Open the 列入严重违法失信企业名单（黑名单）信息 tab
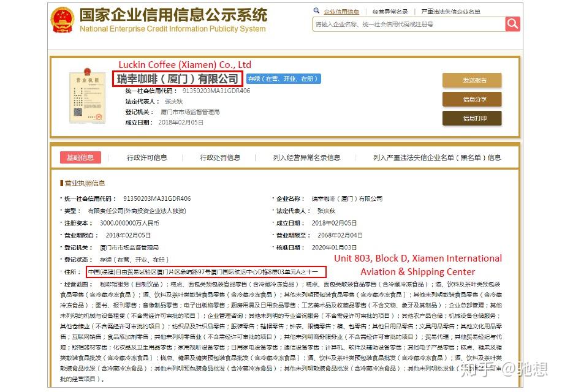The height and width of the screenshot is (392, 562). click(437, 157)
